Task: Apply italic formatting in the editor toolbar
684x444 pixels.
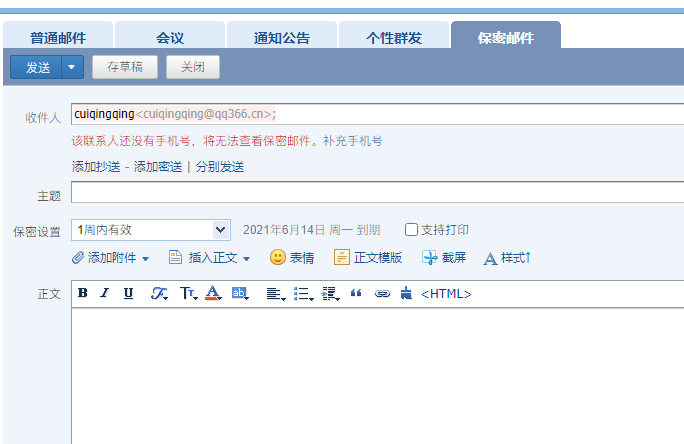Action: click(105, 293)
